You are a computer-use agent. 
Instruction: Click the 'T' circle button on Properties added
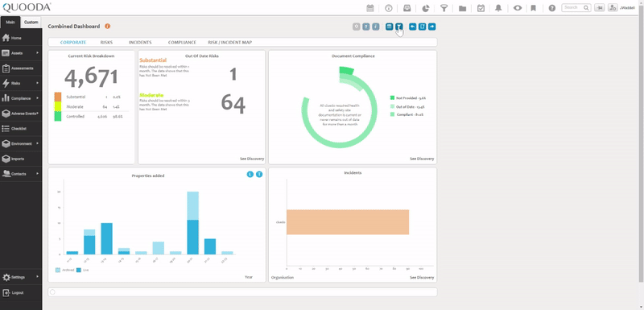click(x=259, y=174)
